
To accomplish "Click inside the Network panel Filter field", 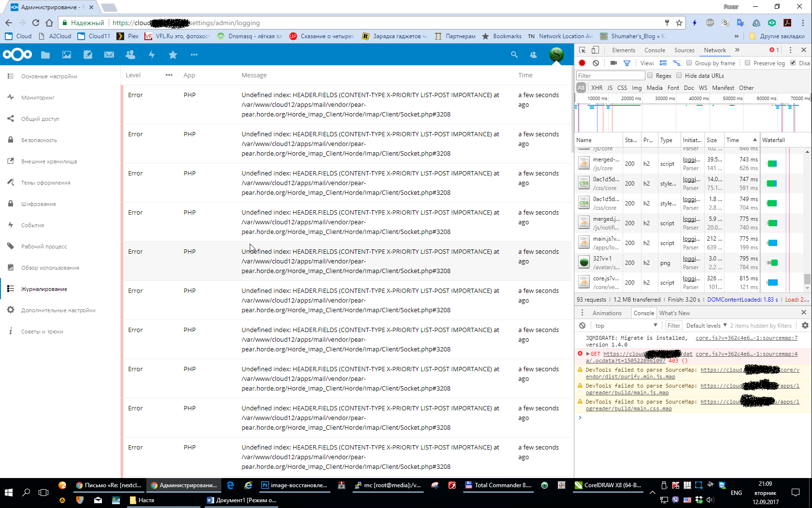I will (x=610, y=75).
